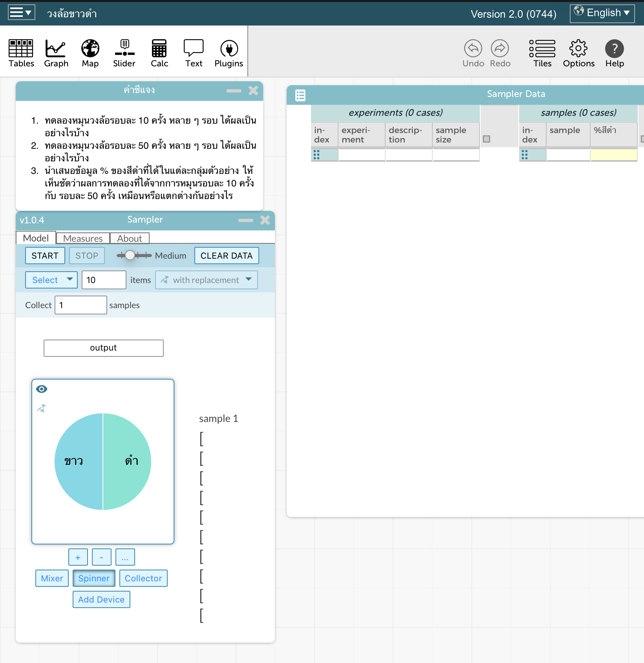Open the English language dropdown
Screen dimensions: 644x663
[602, 13]
